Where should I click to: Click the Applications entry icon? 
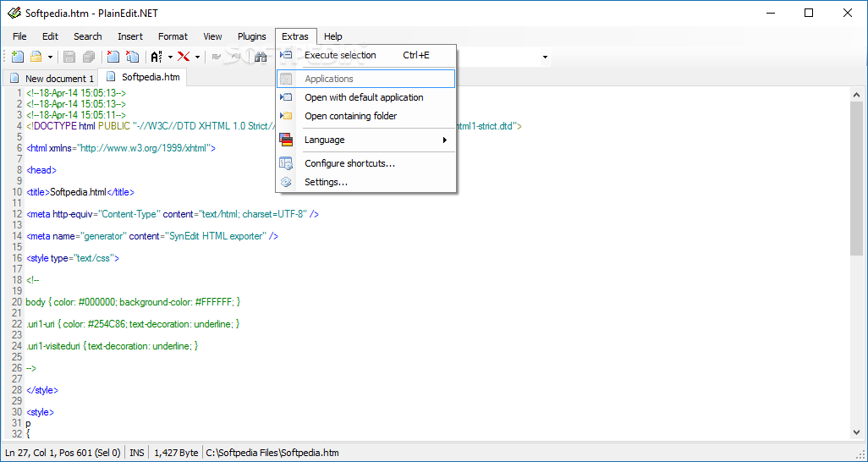point(286,79)
